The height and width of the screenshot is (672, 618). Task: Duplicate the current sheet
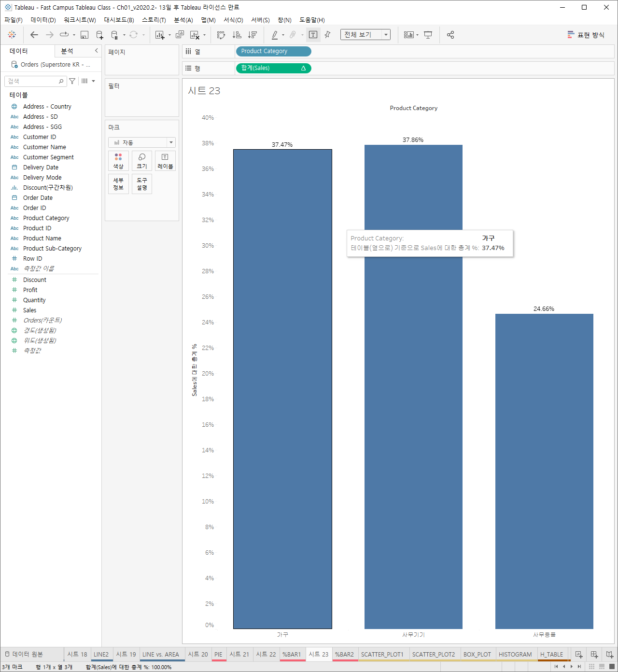(180, 35)
